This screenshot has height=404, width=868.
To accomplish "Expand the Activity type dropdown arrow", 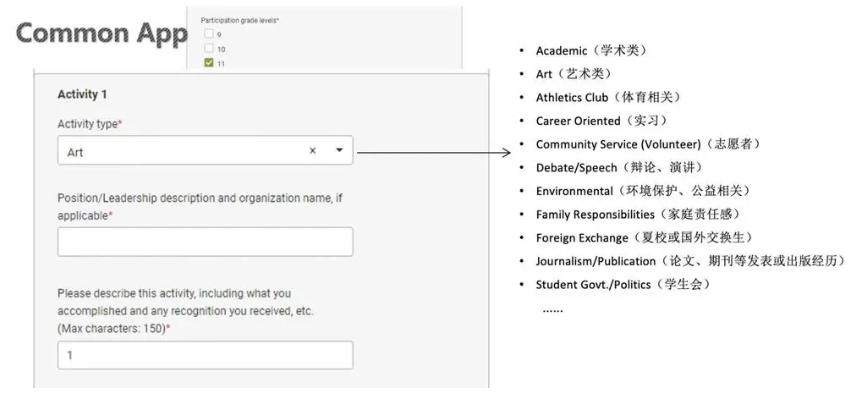I will pos(338,151).
